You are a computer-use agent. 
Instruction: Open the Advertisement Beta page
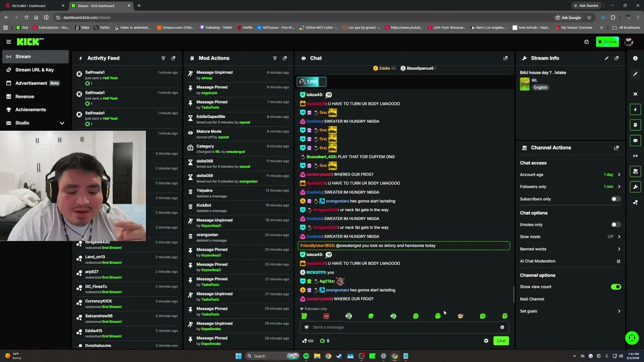35,83
